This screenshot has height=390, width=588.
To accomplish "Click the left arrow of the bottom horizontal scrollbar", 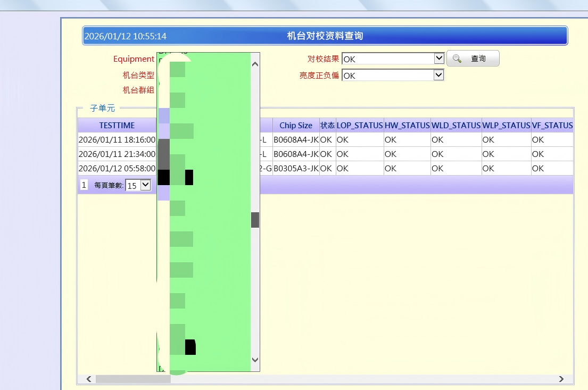I will click(88, 379).
